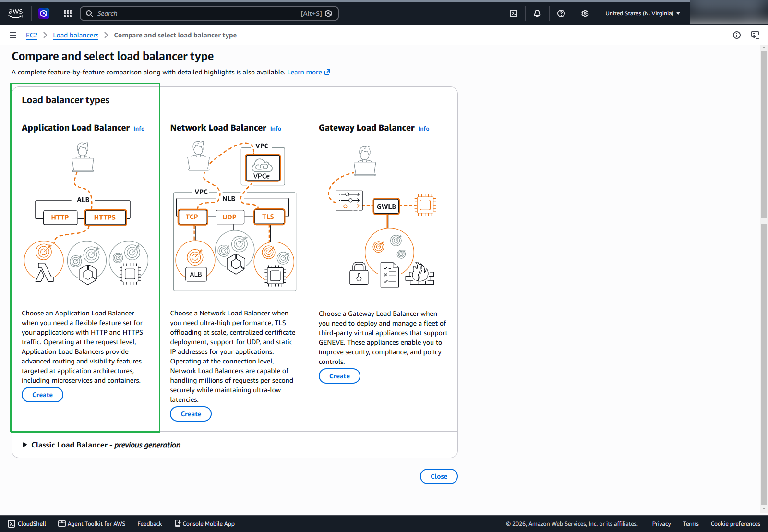The image size is (768, 532).
Task: Open Console Mobile App link
Action: 204,524
